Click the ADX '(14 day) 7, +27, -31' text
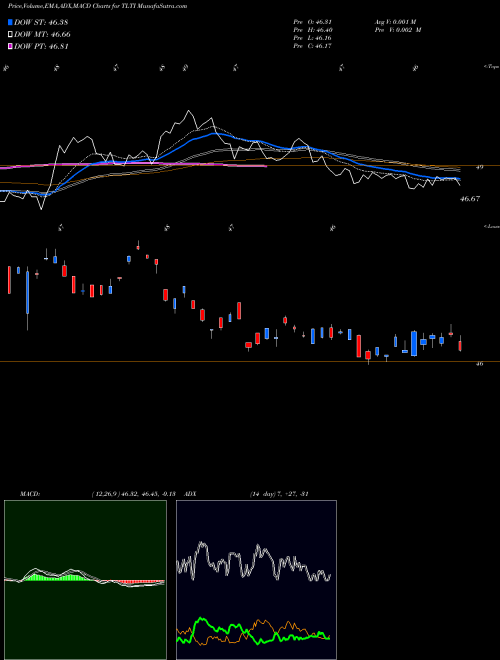 [279, 494]
